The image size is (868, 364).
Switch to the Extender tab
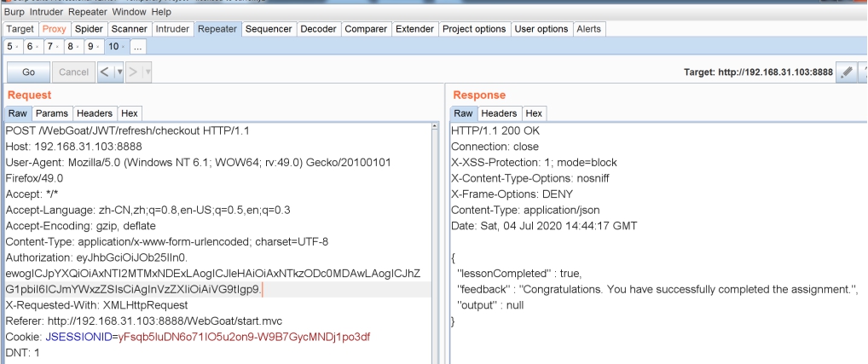pyautogui.click(x=414, y=29)
